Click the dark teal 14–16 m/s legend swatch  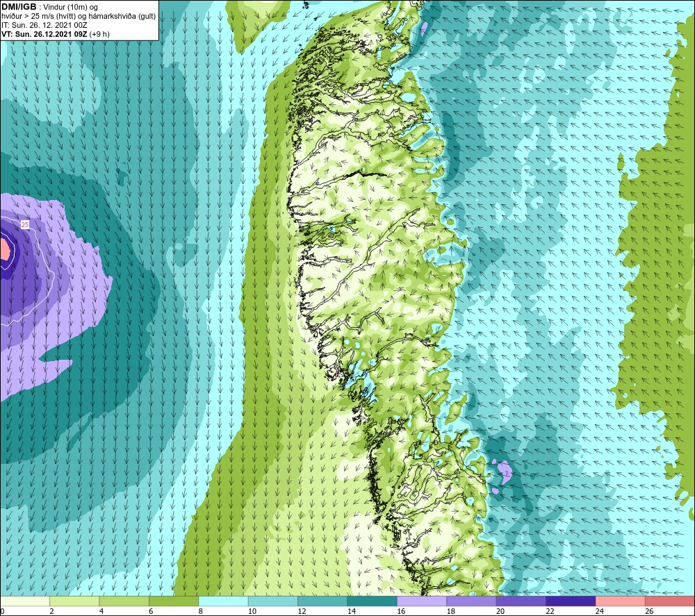point(373,601)
